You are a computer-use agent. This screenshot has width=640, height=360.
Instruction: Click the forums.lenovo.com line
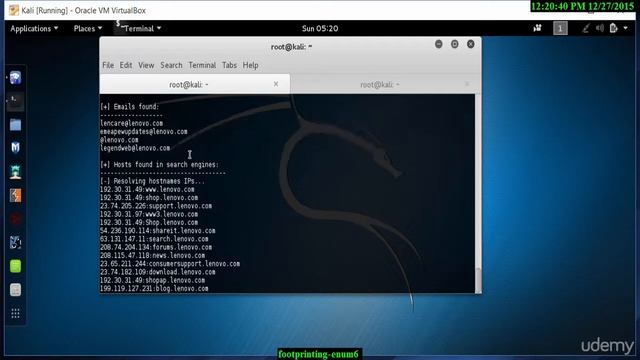156,247
